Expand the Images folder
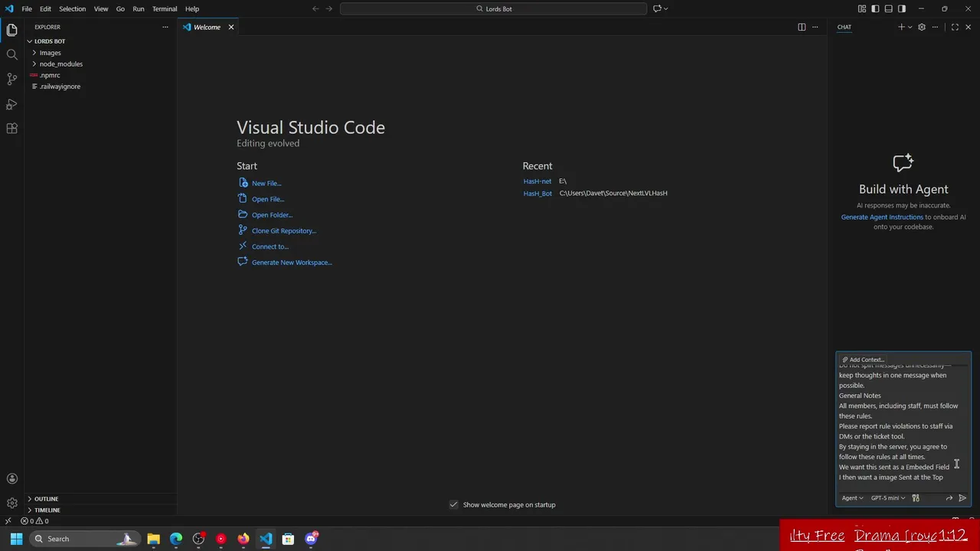 tap(100, 53)
